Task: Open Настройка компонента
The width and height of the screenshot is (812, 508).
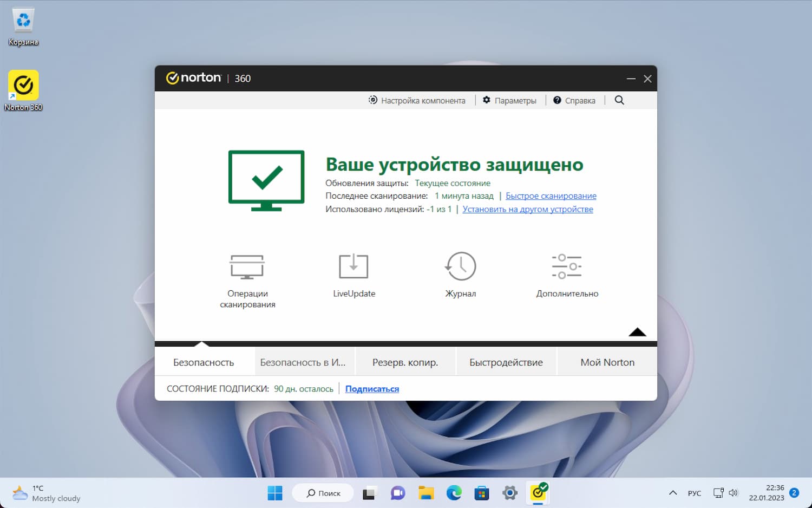Action: [417, 100]
